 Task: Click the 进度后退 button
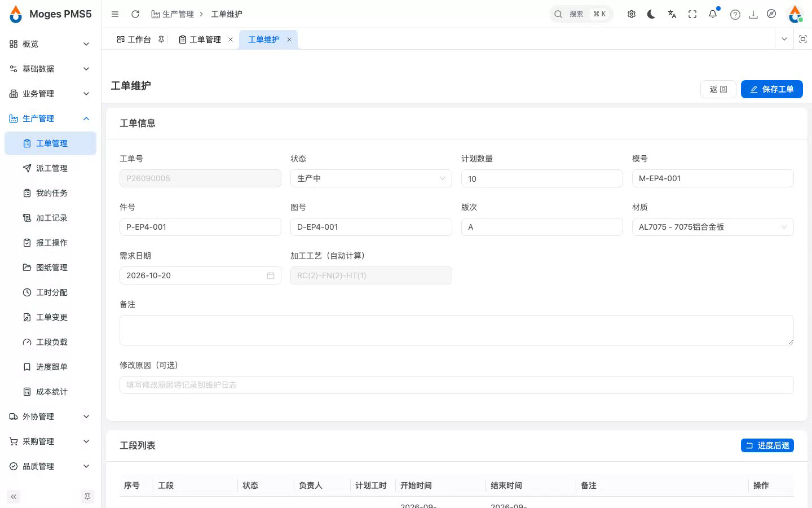point(767,445)
